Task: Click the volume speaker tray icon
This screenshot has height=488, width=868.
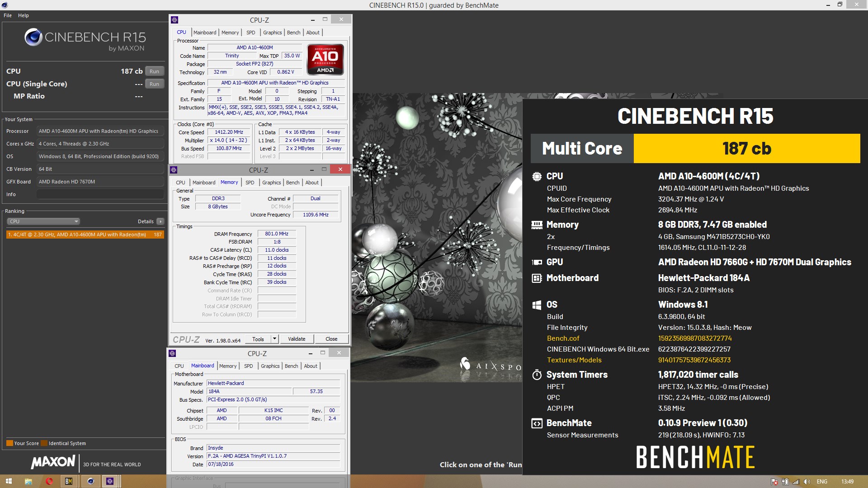Action: click(807, 482)
